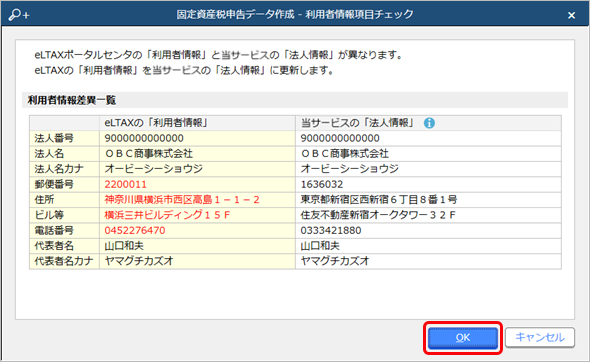Screen dimensions: 590x362
Task: Click the address 神奈川県横浜市西区高島1-1-2
Action: (x=182, y=199)
